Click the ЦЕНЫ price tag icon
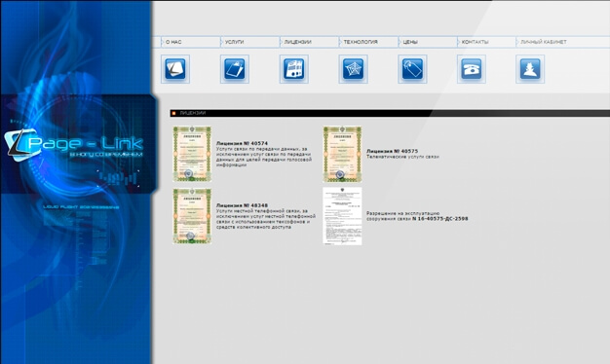 click(x=412, y=69)
